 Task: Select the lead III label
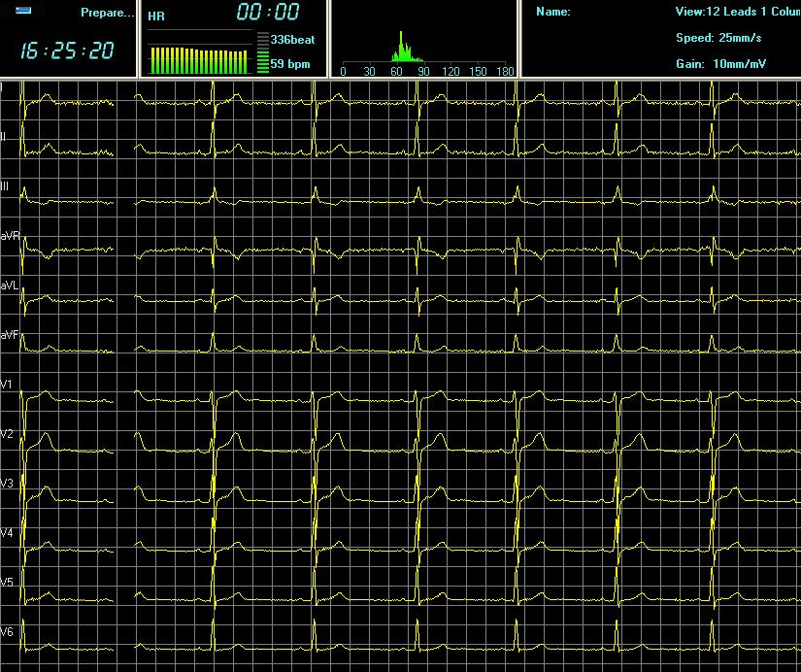(x=4, y=186)
